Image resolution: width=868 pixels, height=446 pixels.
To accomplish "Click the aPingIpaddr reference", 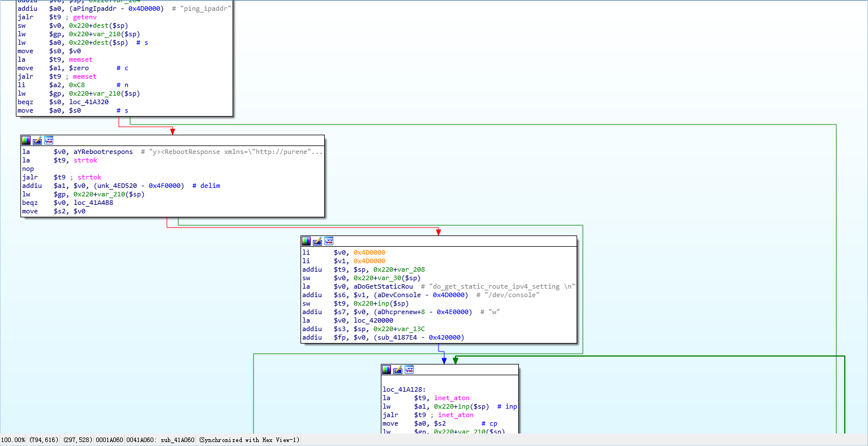I will [93, 8].
